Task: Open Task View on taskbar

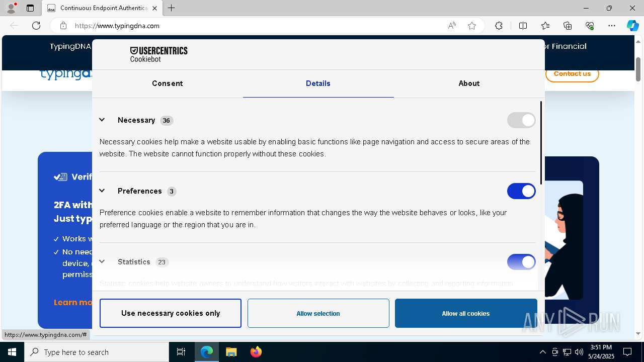Action: pos(181,352)
